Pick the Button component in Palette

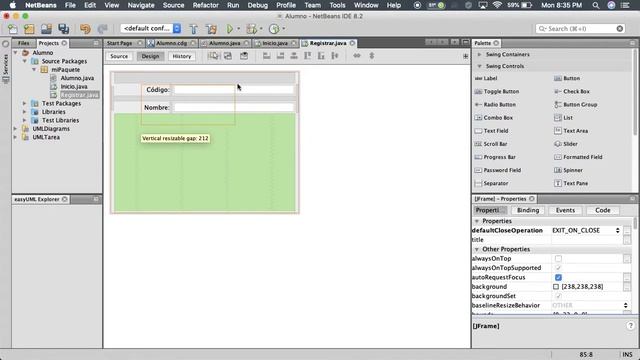(567, 78)
